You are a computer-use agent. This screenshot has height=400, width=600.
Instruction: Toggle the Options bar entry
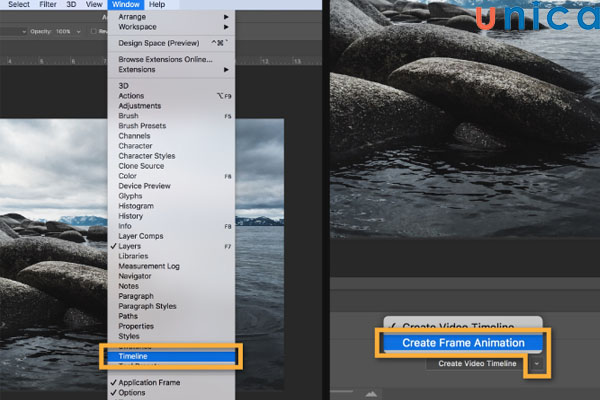[x=171, y=392]
